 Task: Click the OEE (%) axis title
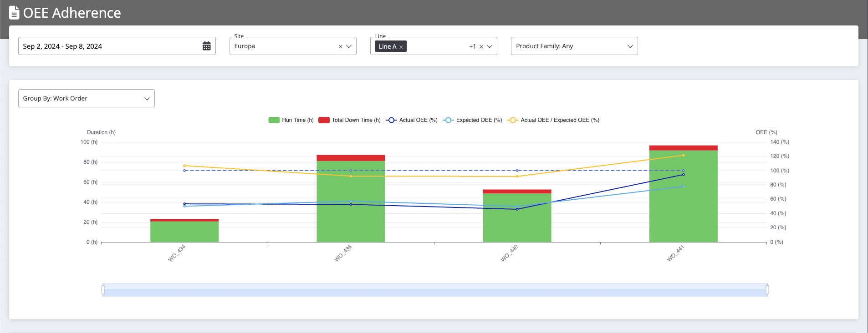pyautogui.click(x=766, y=132)
